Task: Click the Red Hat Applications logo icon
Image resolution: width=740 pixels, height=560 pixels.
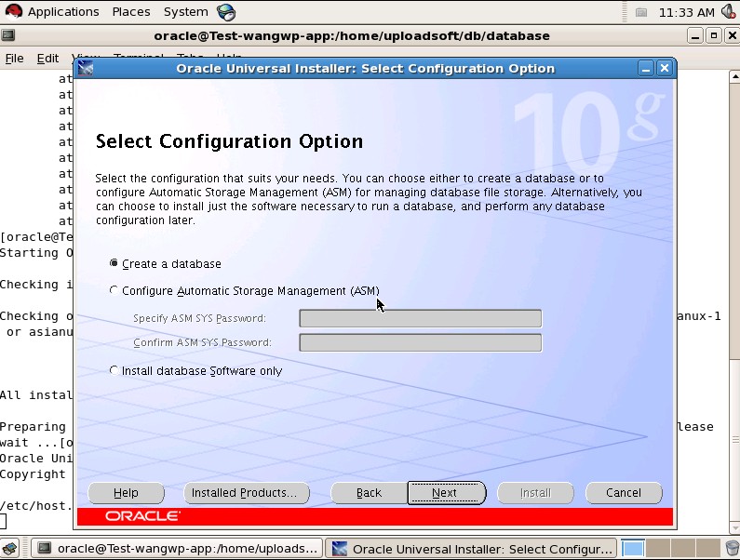Action: click(x=14, y=12)
